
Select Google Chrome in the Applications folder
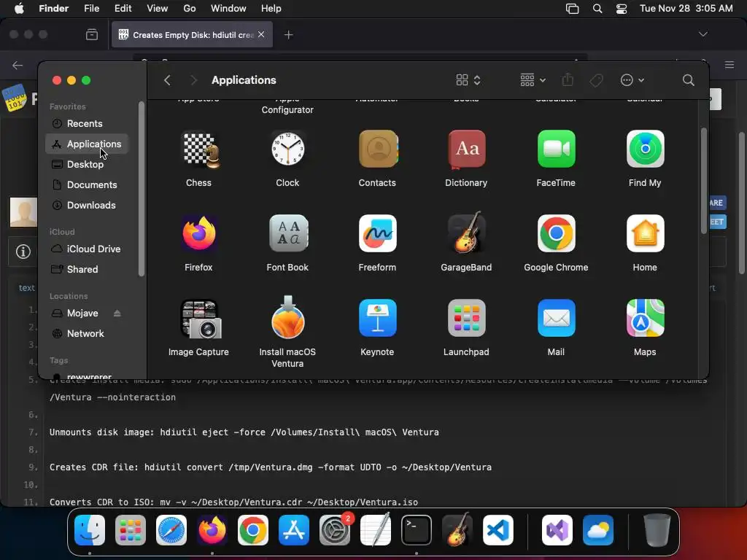click(x=556, y=233)
